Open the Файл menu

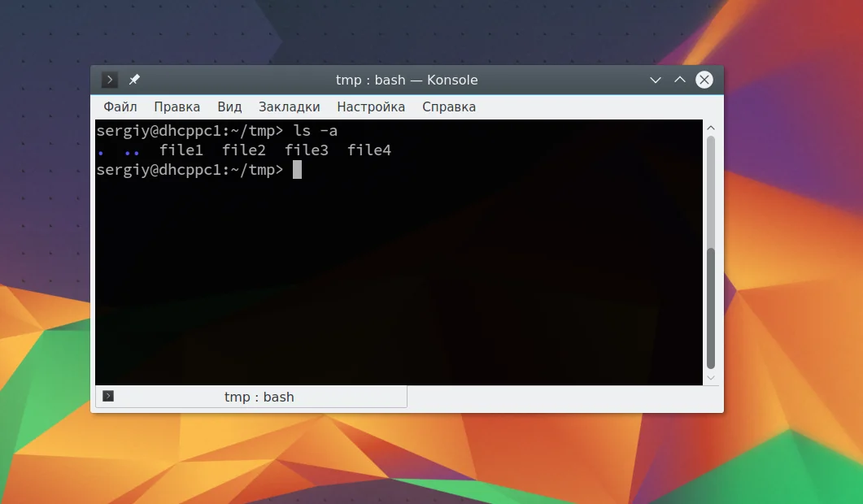pos(120,106)
